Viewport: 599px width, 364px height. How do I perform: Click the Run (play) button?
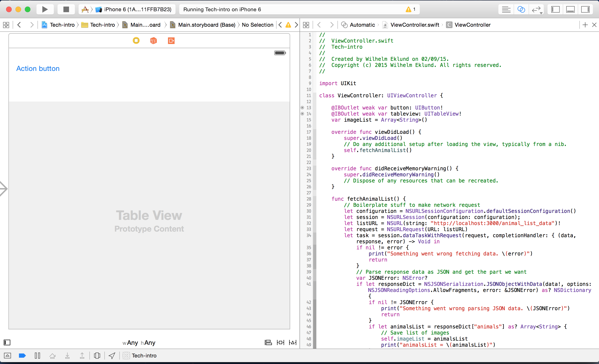tap(45, 10)
